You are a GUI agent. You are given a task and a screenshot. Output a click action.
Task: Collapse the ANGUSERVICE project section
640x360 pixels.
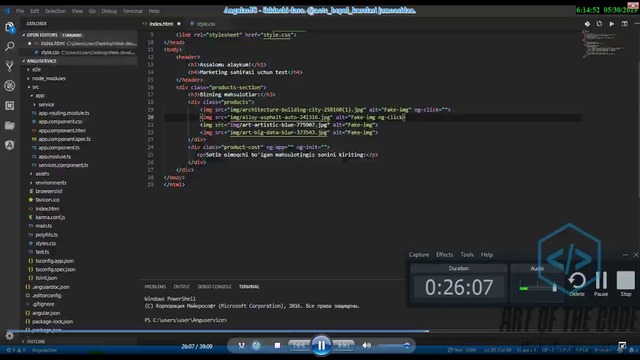point(80,61)
